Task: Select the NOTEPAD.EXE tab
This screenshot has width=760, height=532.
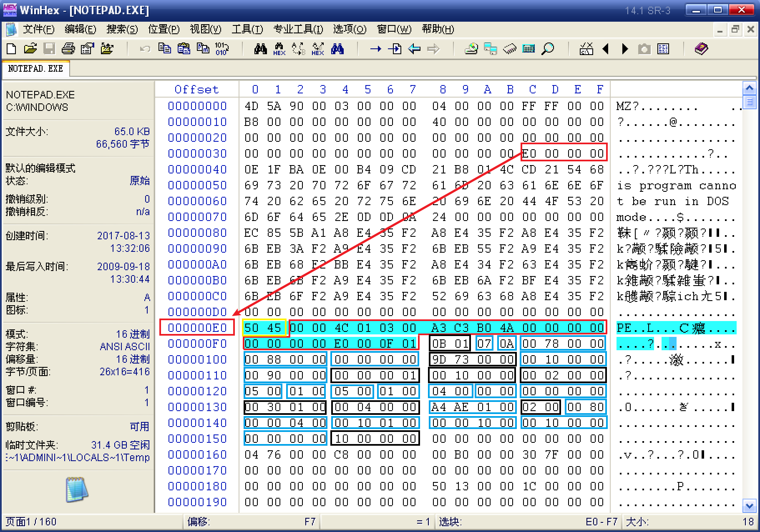Action: tap(35, 68)
